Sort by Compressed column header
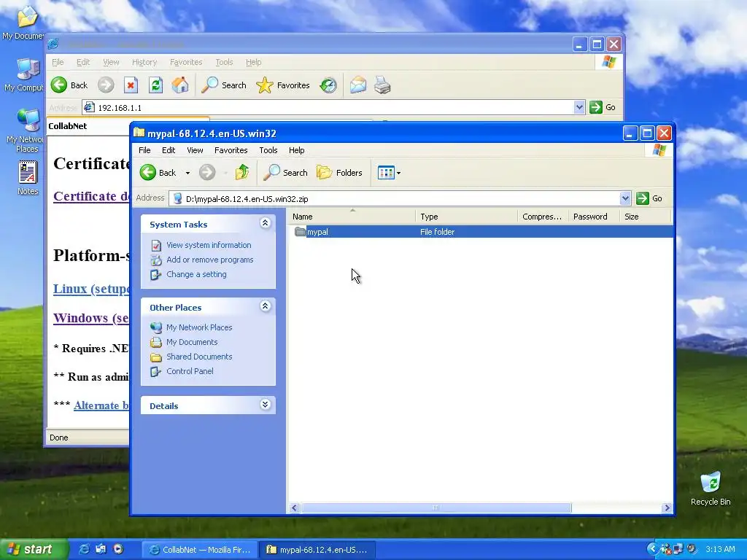Viewport: 747px width, 560px height. click(x=542, y=217)
